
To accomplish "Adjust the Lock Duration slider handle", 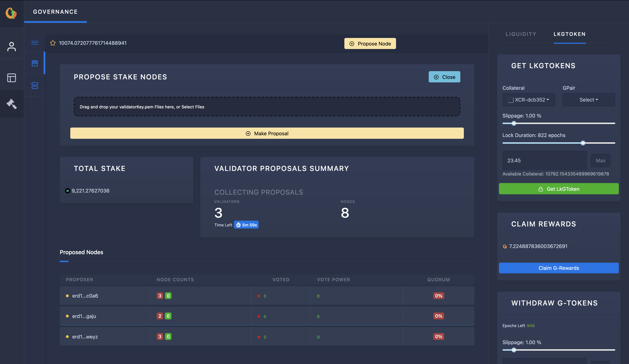I will 583,143.
